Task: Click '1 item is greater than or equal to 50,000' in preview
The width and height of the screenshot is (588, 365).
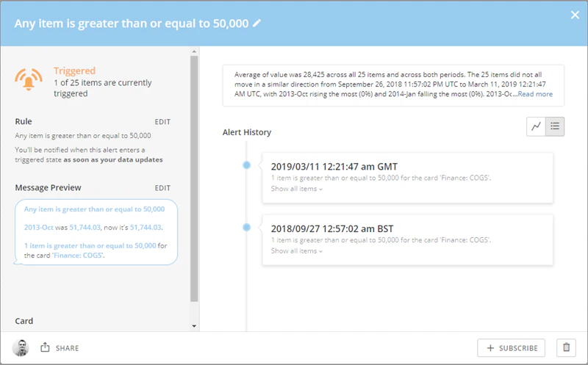Action: pyautogui.click(x=90, y=246)
